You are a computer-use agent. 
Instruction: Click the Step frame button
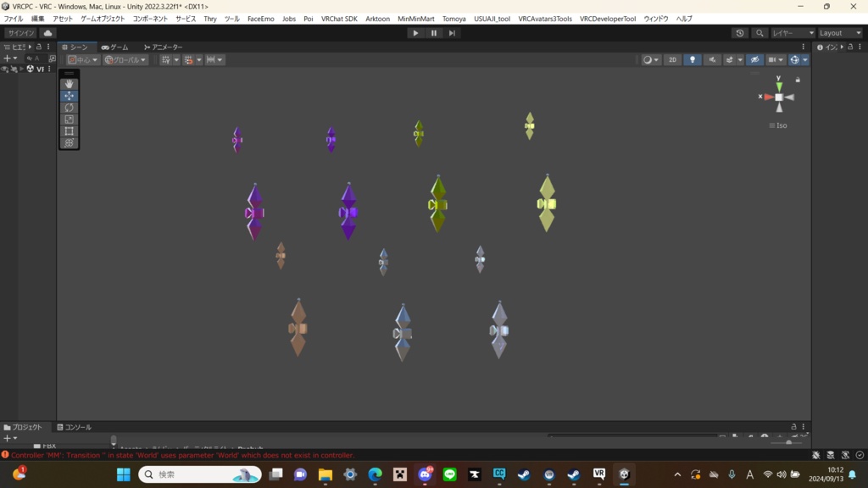pos(453,33)
